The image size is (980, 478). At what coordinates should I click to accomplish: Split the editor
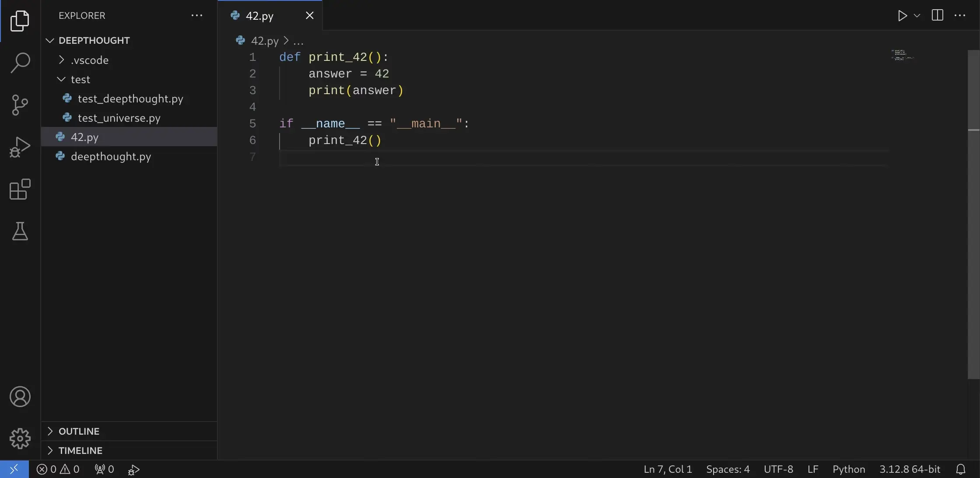(938, 15)
